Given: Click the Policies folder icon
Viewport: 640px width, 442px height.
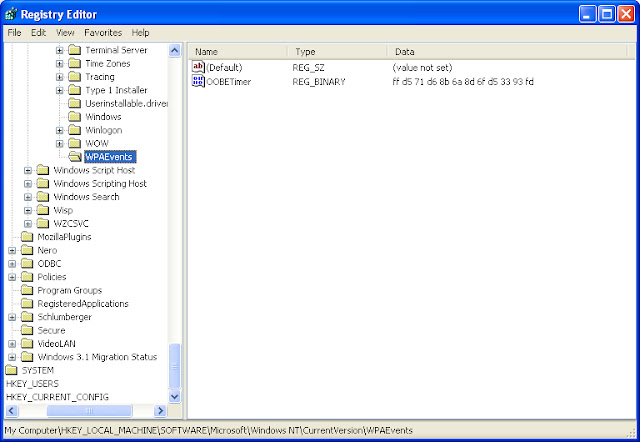Looking at the screenshot, I should [x=27, y=277].
